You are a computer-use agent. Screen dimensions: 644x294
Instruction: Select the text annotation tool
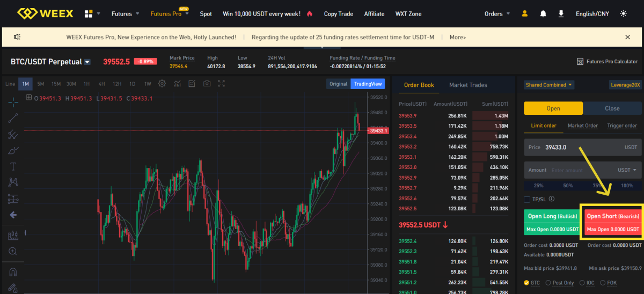pos(13,166)
